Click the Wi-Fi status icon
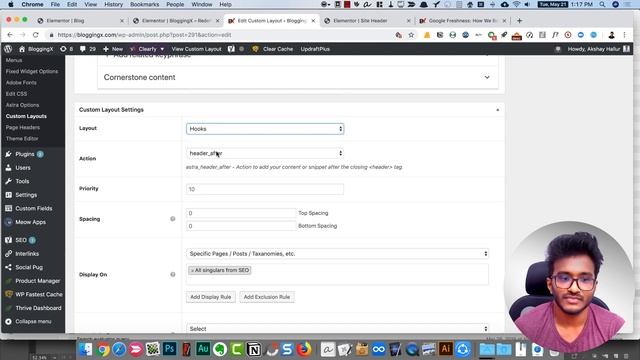640x360 pixels. click(517, 4)
